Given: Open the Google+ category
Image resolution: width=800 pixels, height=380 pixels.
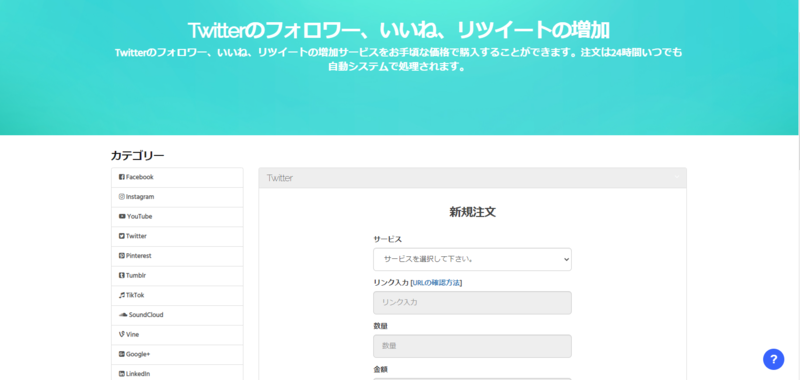Looking at the screenshot, I should point(177,354).
